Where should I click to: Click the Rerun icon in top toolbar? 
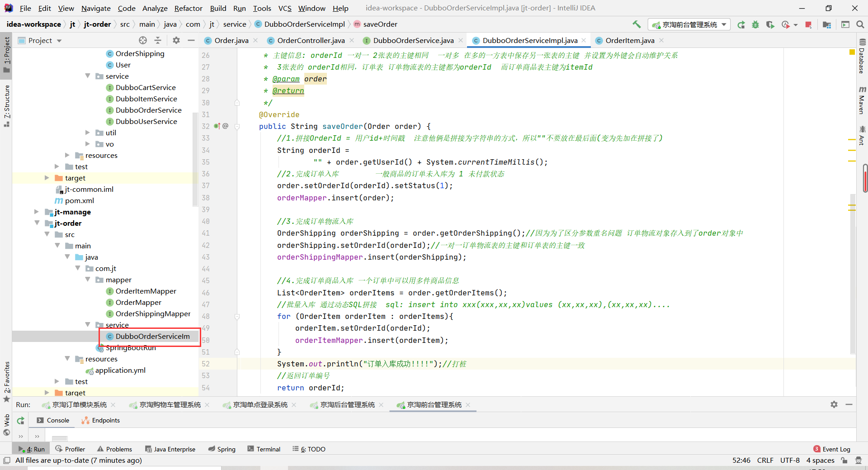(x=741, y=24)
